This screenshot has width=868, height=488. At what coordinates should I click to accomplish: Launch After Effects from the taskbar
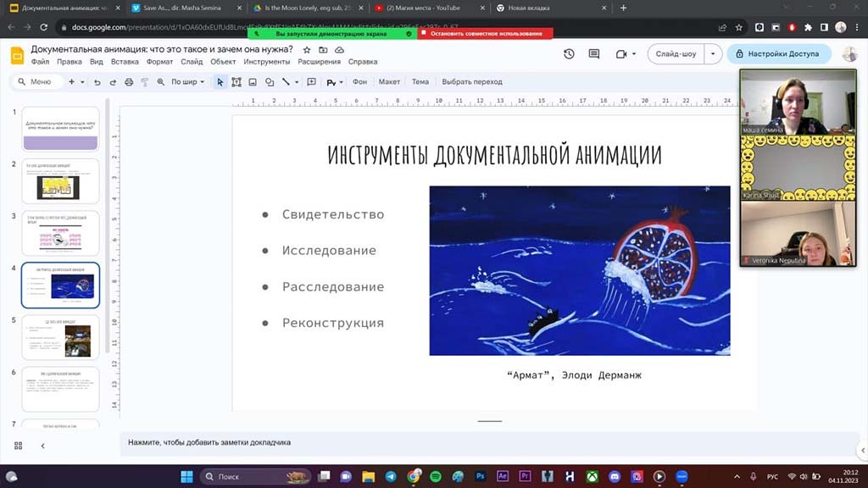pyautogui.click(x=503, y=476)
